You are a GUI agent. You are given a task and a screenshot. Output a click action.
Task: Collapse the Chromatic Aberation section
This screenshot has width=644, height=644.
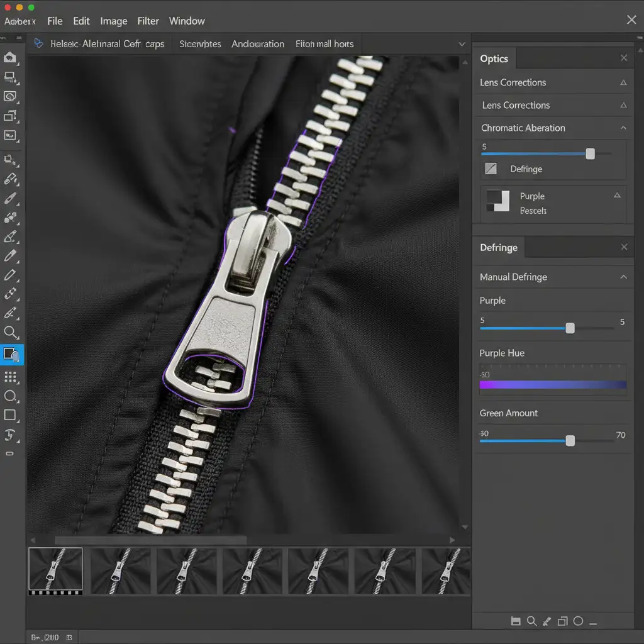click(x=623, y=128)
